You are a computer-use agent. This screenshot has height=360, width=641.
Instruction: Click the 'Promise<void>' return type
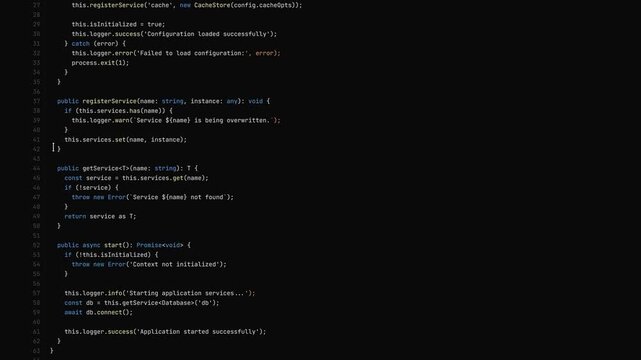click(160, 245)
